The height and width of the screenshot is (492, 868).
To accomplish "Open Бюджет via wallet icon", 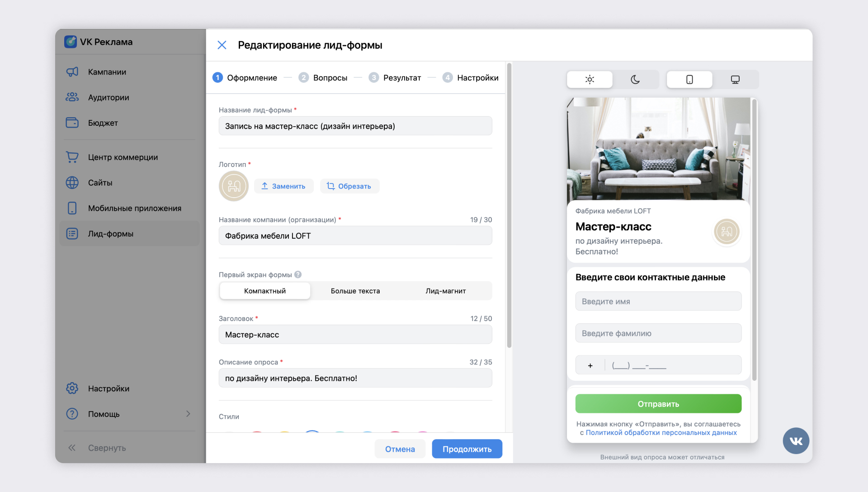I will click(x=72, y=123).
